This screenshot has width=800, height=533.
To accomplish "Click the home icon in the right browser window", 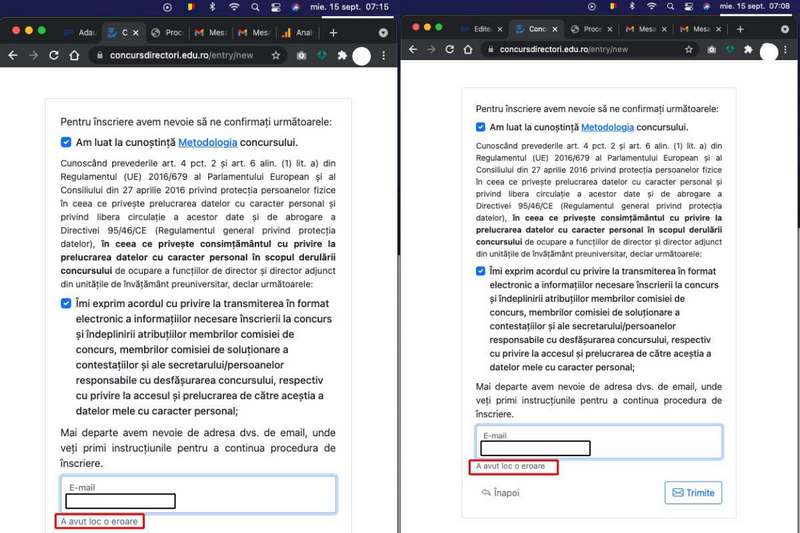I will coord(467,49).
